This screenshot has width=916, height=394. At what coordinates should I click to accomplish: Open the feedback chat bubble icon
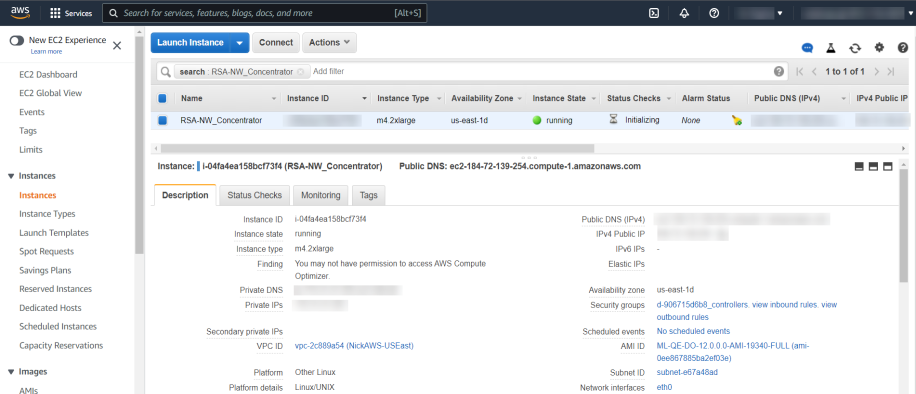point(807,48)
